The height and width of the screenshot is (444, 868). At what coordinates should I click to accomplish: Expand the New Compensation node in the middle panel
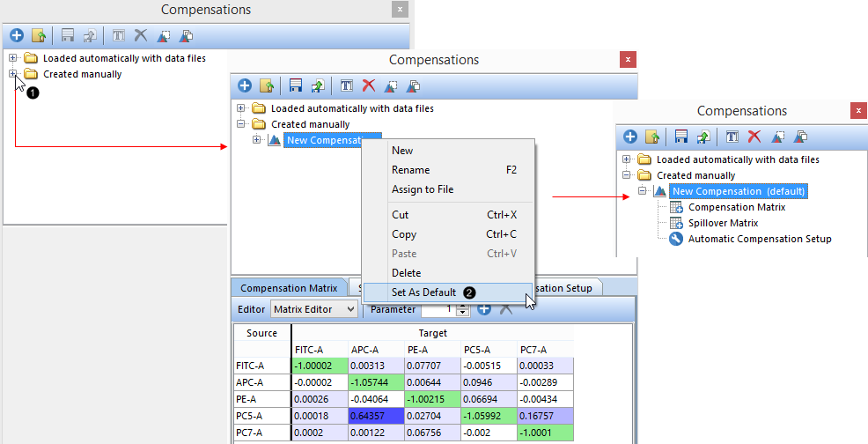[257, 140]
